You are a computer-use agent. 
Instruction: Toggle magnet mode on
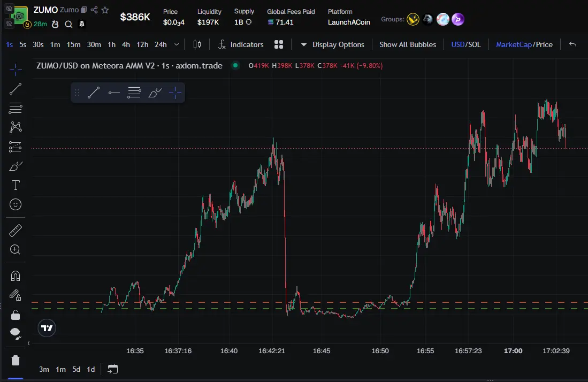click(16, 276)
